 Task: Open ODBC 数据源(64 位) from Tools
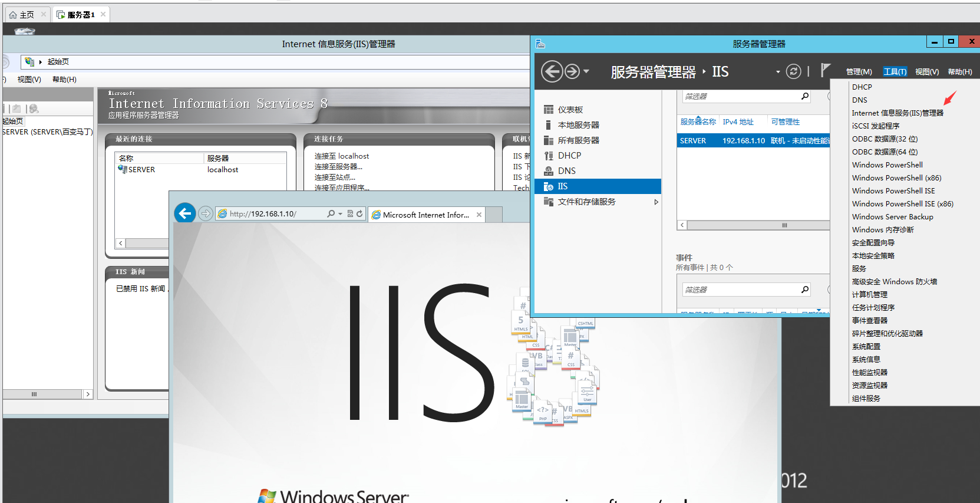(885, 152)
